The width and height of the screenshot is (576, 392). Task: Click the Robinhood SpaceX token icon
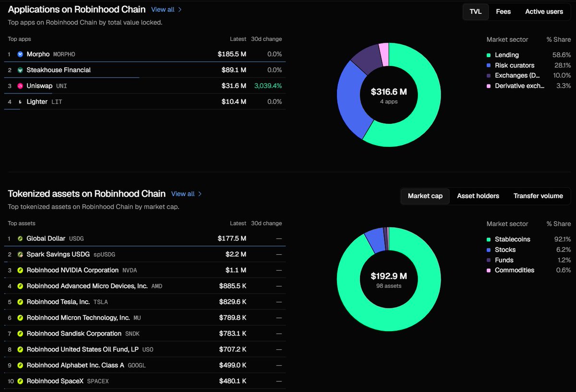click(20, 381)
